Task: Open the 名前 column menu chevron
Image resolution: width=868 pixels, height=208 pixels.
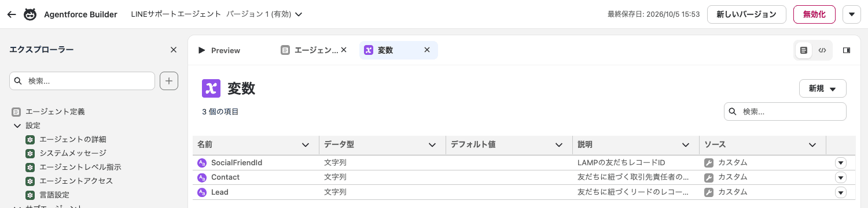Action: (x=306, y=145)
